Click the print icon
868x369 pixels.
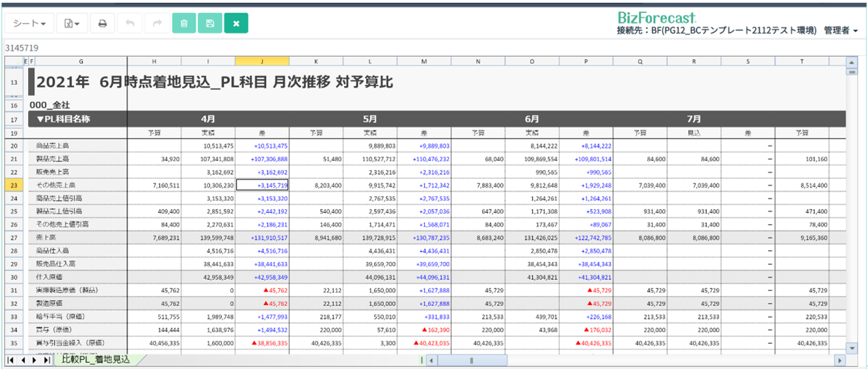coord(103,23)
